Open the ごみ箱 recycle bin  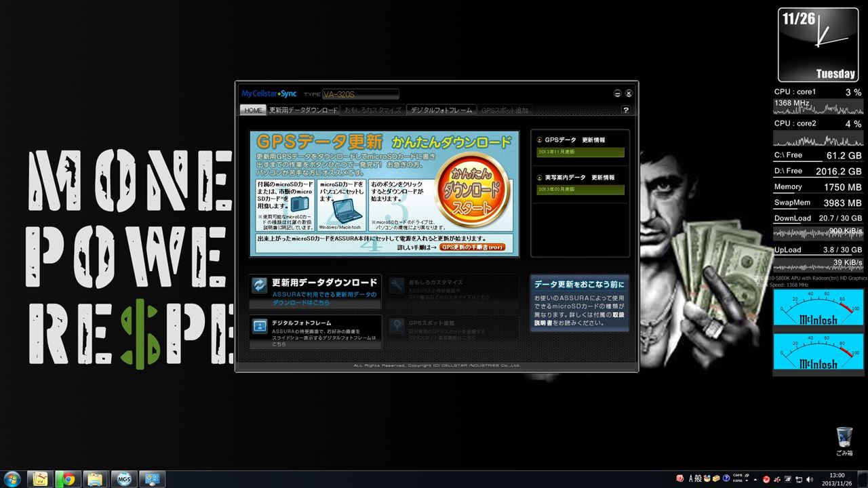tap(844, 441)
